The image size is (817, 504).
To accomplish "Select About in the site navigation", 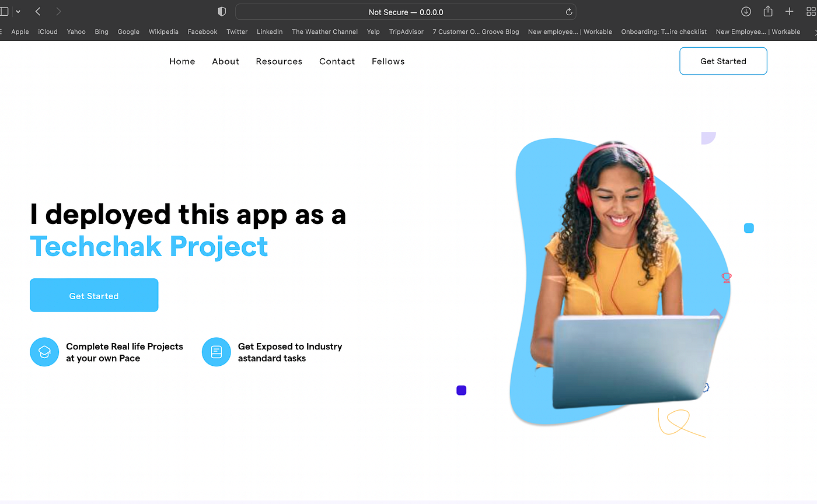I will [226, 61].
